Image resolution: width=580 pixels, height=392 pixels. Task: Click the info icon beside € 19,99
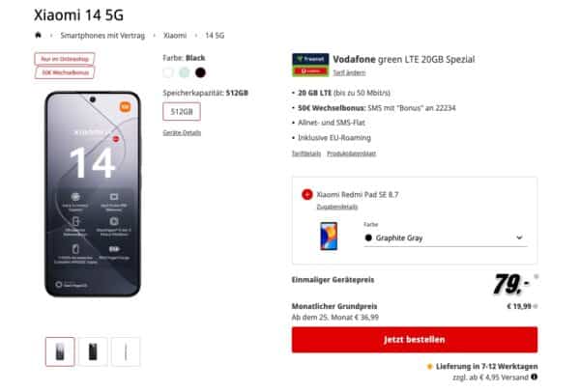(x=536, y=306)
